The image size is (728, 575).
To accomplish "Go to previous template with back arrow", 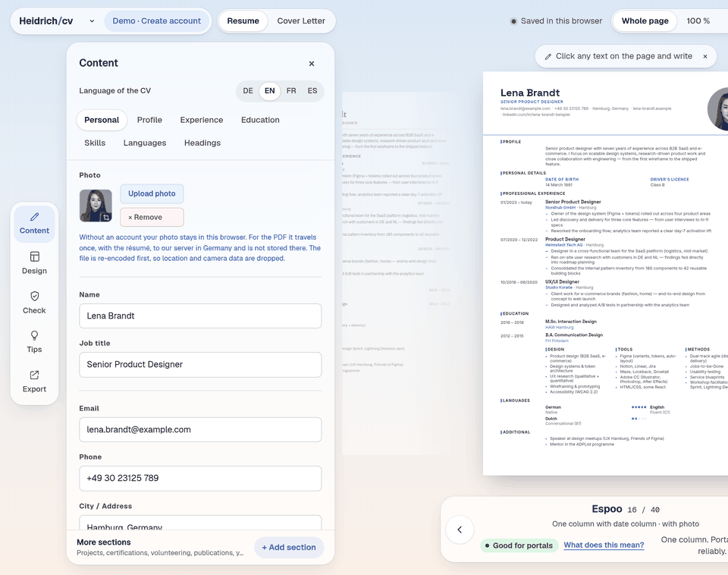I will coord(460,529).
